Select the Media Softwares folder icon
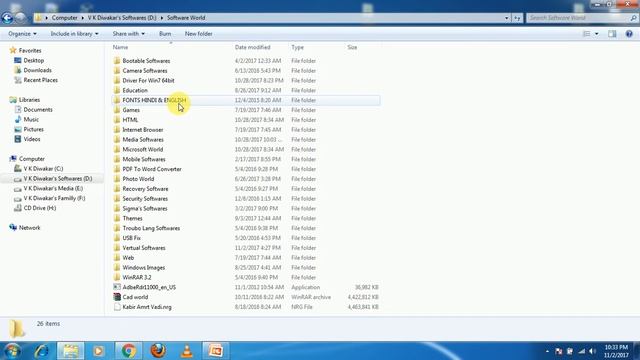The image size is (640, 360). coord(117,139)
